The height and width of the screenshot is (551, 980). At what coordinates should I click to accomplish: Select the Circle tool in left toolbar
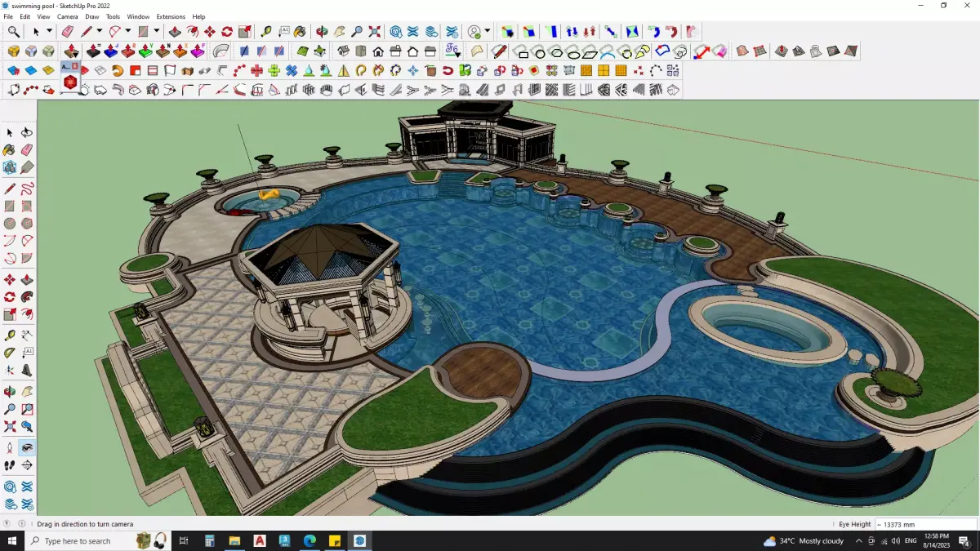point(10,223)
